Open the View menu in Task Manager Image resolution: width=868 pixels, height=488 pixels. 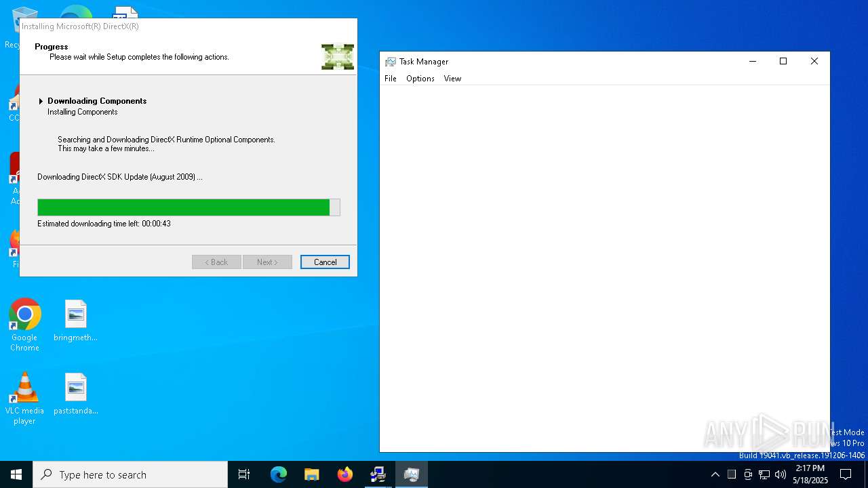click(x=452, y=79)
